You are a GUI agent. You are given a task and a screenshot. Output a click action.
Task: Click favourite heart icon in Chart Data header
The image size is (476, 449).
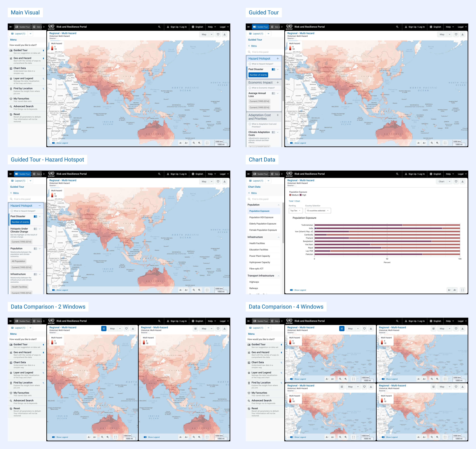pyautogui.click(x=456, y=181)
